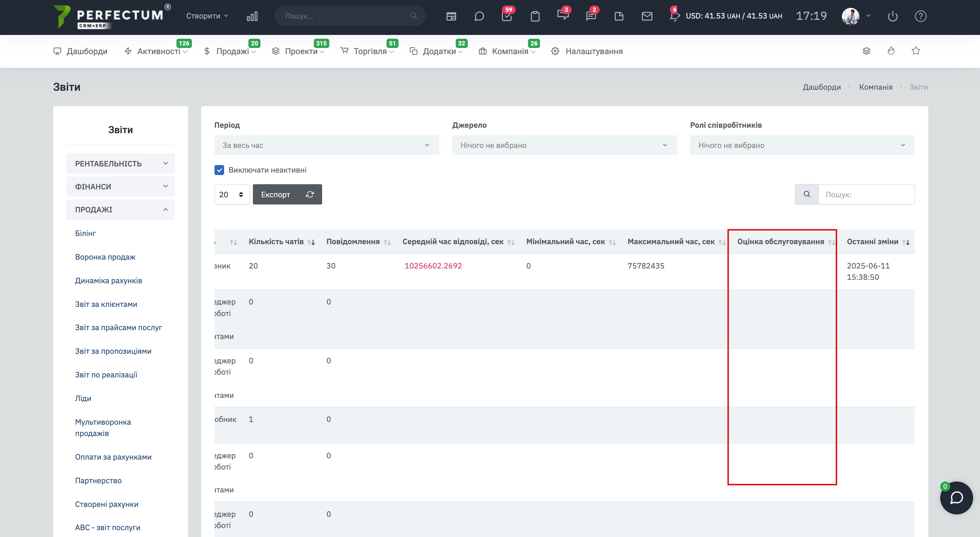Open tasks icon with 59 badge
This screenshot has width=980, height=537.
pos(507,16)
